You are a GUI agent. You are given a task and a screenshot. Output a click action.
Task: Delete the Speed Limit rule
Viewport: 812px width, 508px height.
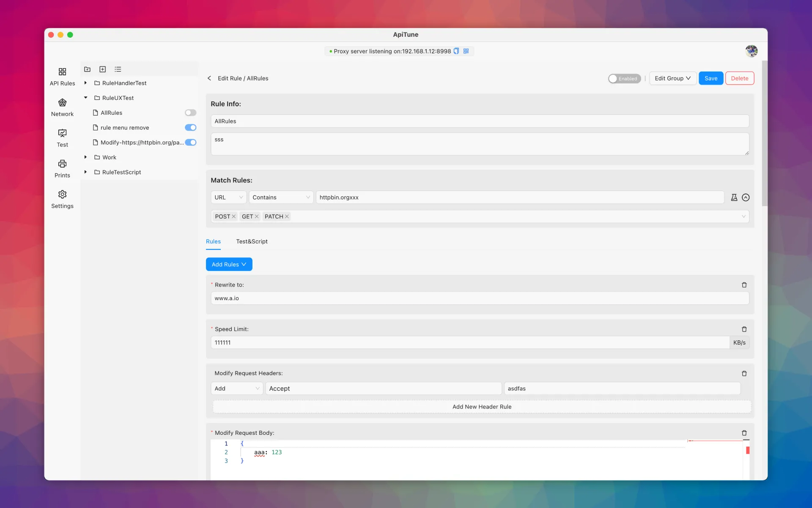coord(744,329)
